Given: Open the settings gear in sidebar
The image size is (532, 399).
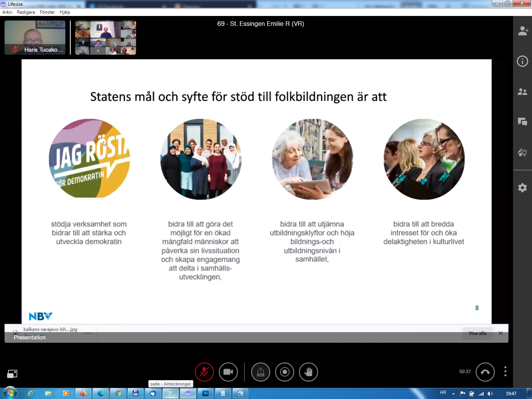Looking at the screenshot, I should click(522, 187).
